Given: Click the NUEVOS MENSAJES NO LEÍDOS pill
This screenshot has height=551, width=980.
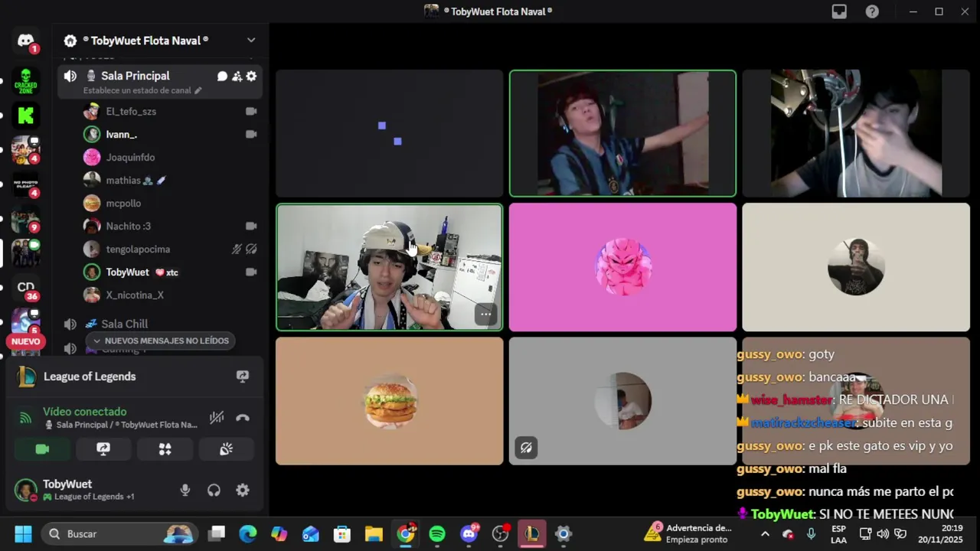Looking at the screenshot, I should [x=160, y=341].
